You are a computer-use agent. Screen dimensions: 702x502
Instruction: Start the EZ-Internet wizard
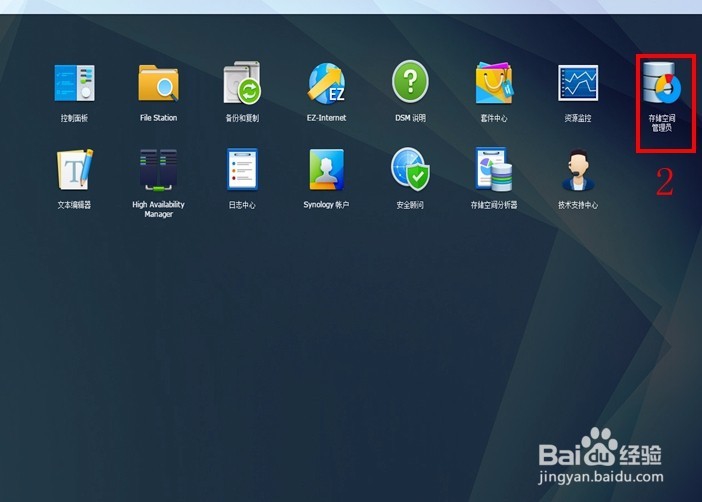pyautogui.click(x=326, y=83)
